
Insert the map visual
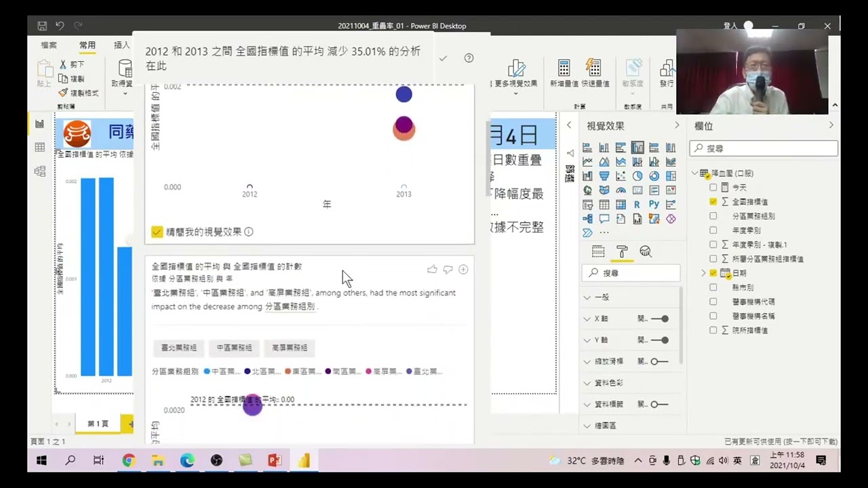pos(587,190)
